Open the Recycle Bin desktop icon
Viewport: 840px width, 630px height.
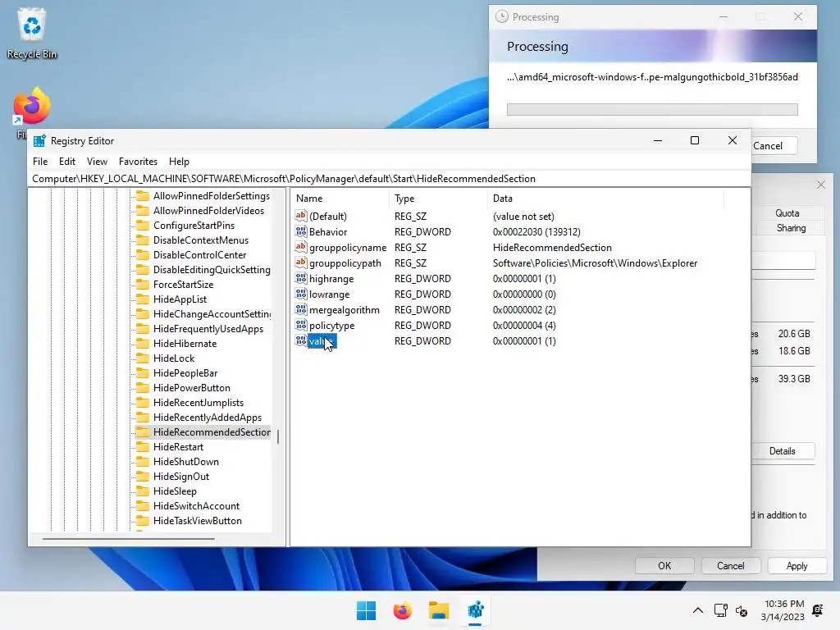32,33
